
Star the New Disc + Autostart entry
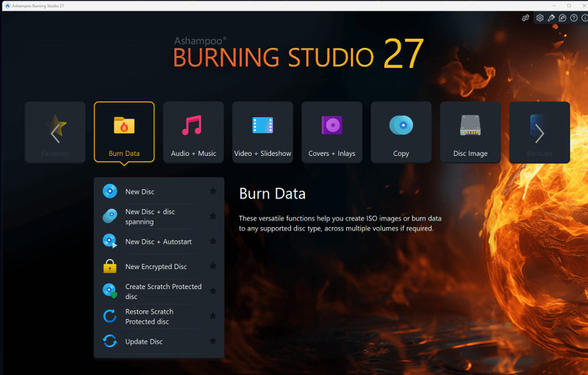(x=213, y=241)
